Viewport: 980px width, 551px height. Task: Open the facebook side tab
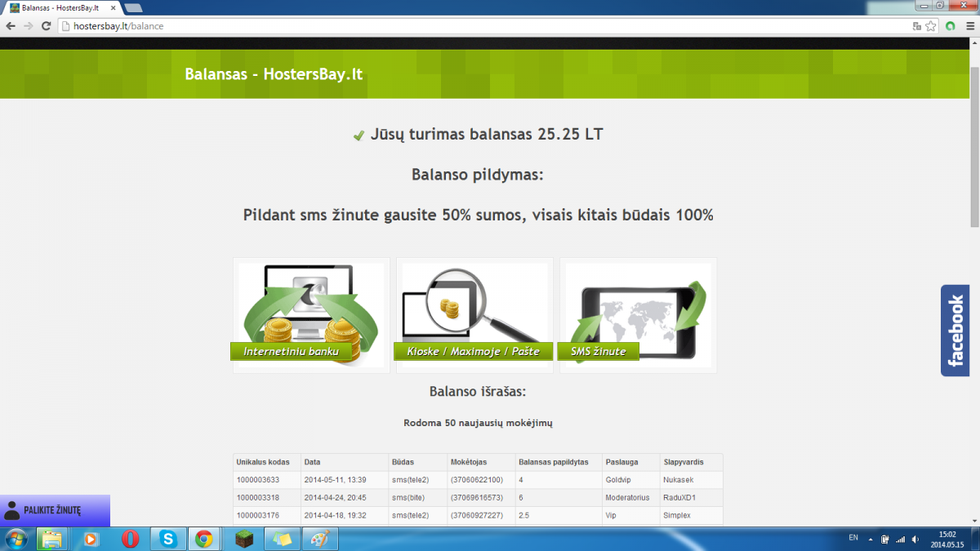tap(955, 331)
